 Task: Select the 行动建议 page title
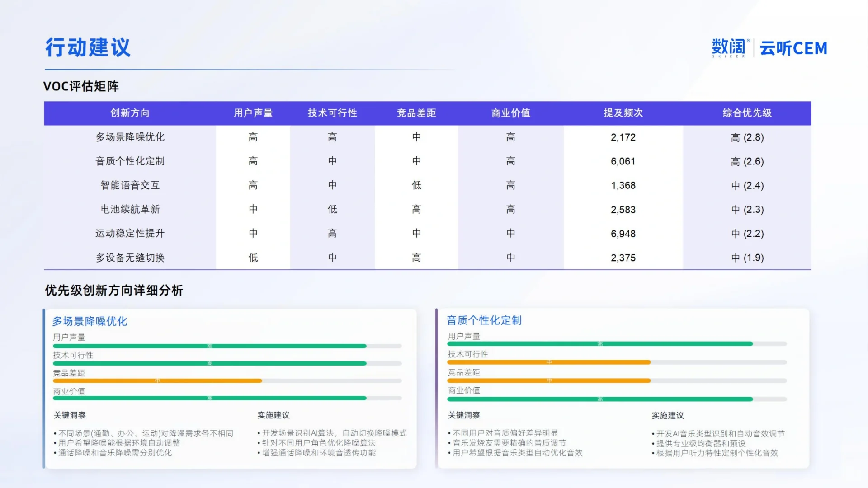coord(87,47)
